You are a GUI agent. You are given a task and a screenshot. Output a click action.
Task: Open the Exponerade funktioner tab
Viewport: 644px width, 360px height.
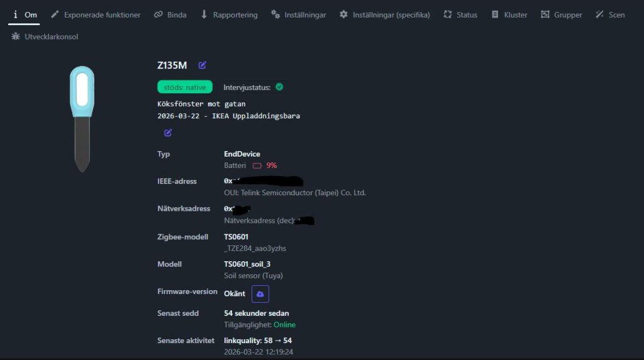96,15
